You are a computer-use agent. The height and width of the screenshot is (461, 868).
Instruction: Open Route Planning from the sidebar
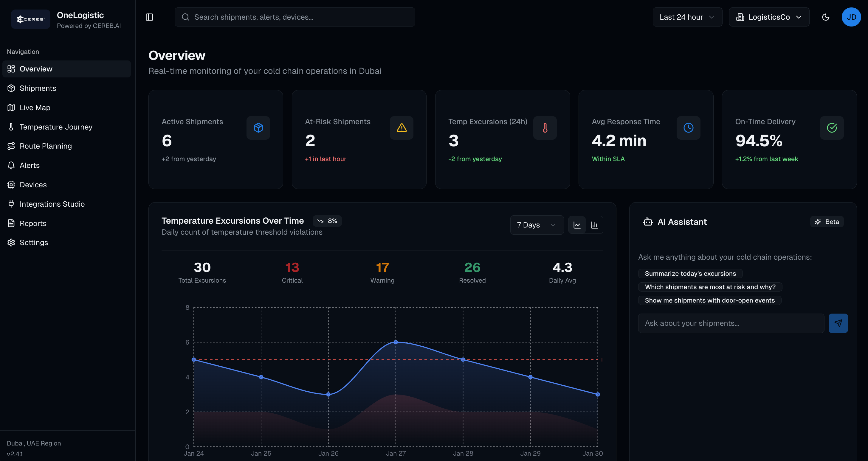pyautogui.click(x=46, y=146)
